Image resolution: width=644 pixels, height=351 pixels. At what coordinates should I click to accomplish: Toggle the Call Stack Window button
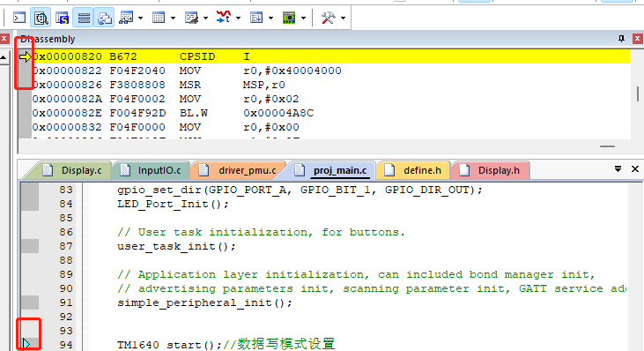coord(105,18)
